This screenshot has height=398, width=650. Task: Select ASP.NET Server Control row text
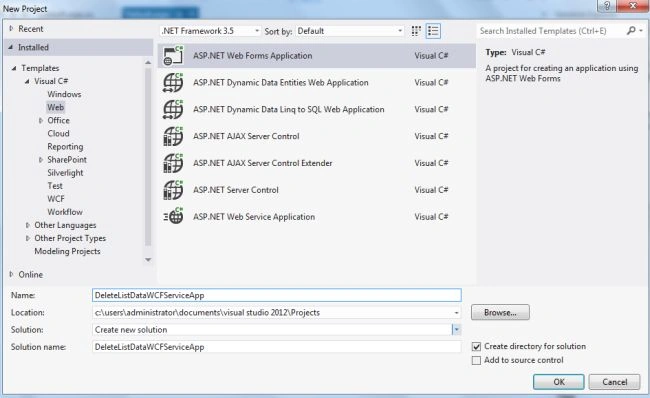tap(236, 190)
